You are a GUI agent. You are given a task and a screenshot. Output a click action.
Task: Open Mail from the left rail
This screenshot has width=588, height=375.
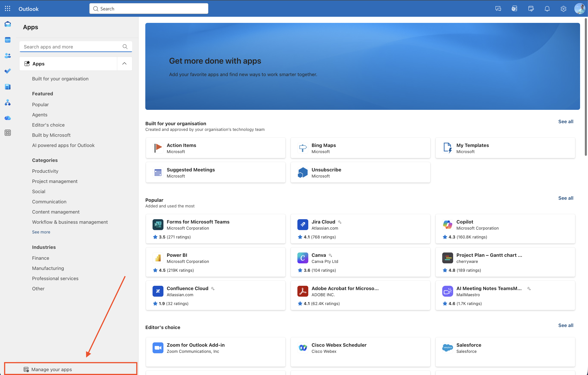pyautogui.click(x=7, y=24)
